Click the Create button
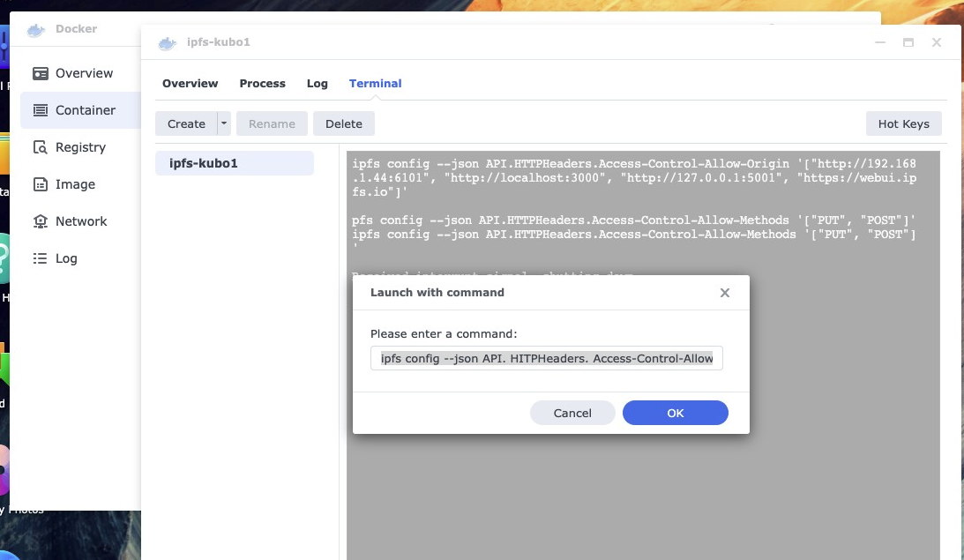 click(x=186, y=123)
